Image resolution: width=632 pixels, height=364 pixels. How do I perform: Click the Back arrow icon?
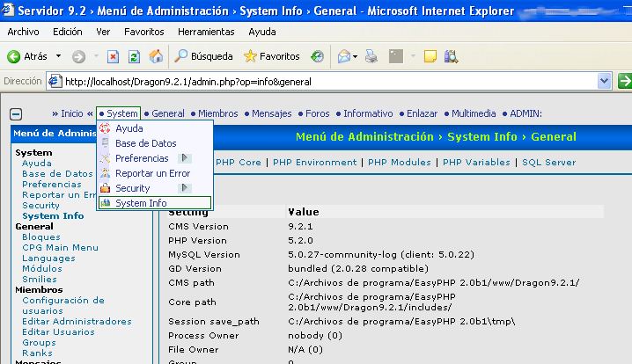[x=15, y=56]
